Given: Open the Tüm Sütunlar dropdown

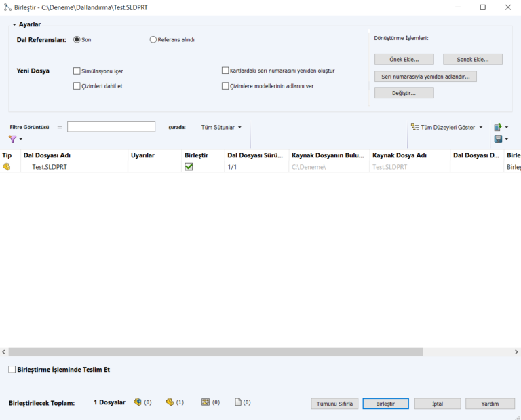Looking at the screenshot, I should pyautogui.click(x=221, y=127).
